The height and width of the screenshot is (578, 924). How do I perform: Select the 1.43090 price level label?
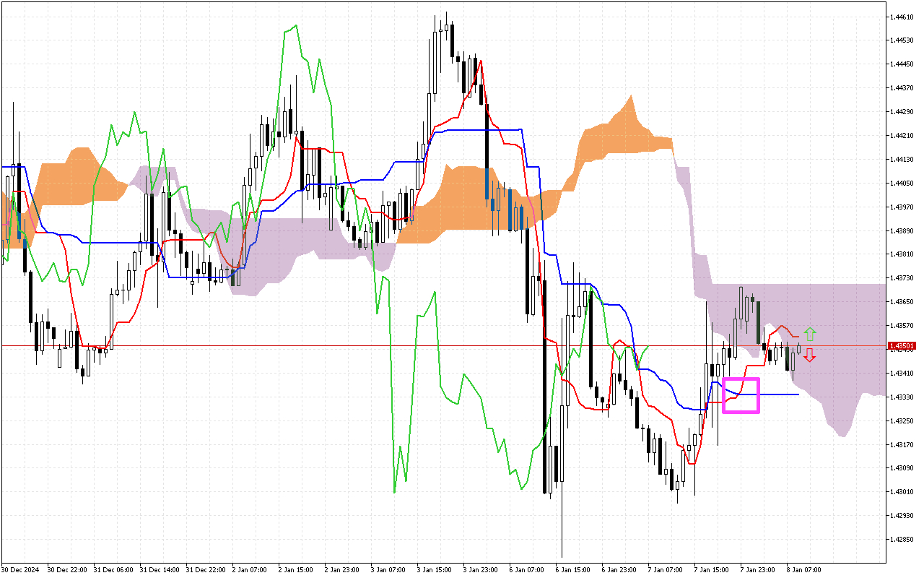(x=902, y=468)
